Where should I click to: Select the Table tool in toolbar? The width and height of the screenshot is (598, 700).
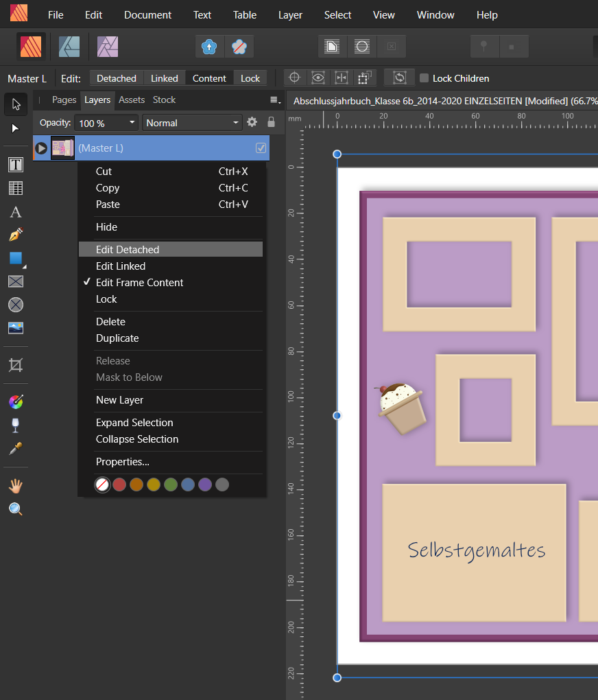pos(15,188)
